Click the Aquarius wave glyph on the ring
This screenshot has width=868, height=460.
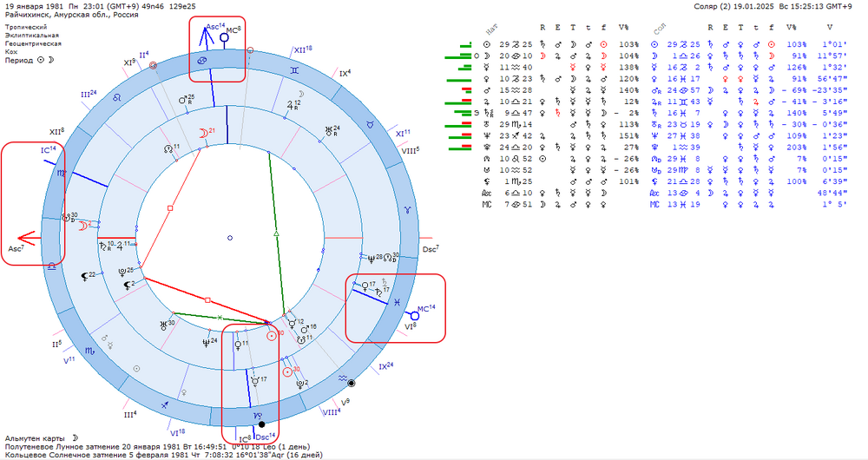point(343,379)
